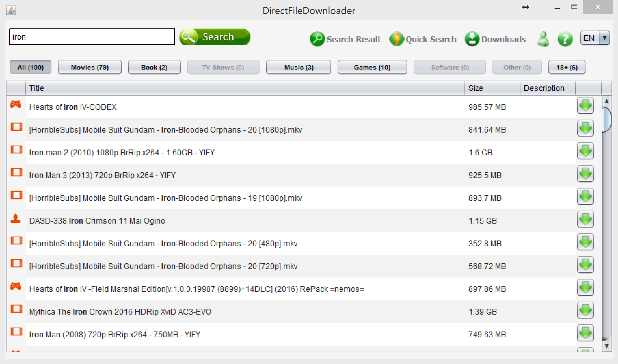Open the EN language dropdown
Screen dimensions: 618x364
(595, 38)
